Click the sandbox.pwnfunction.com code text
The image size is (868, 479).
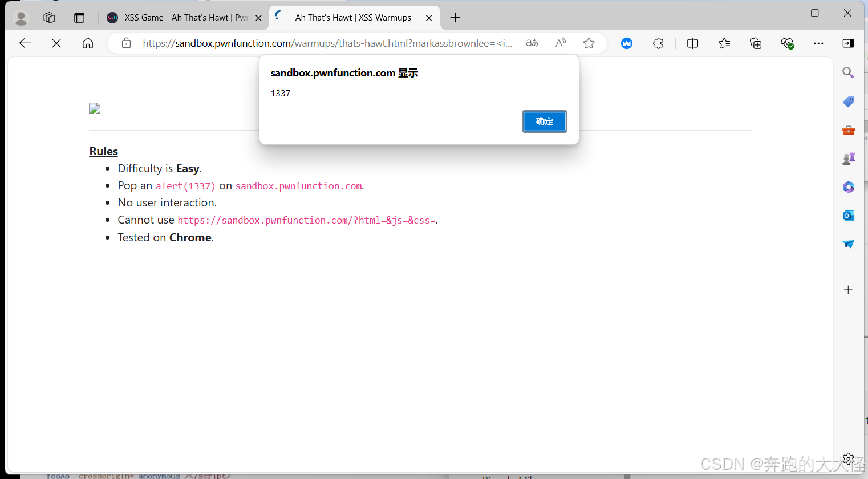(x=298, y=186)
